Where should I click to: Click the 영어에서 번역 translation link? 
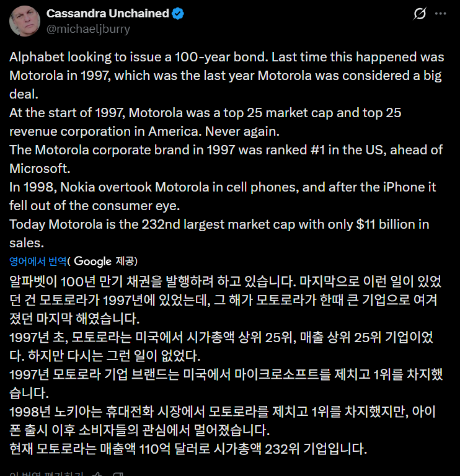point(38,261)
